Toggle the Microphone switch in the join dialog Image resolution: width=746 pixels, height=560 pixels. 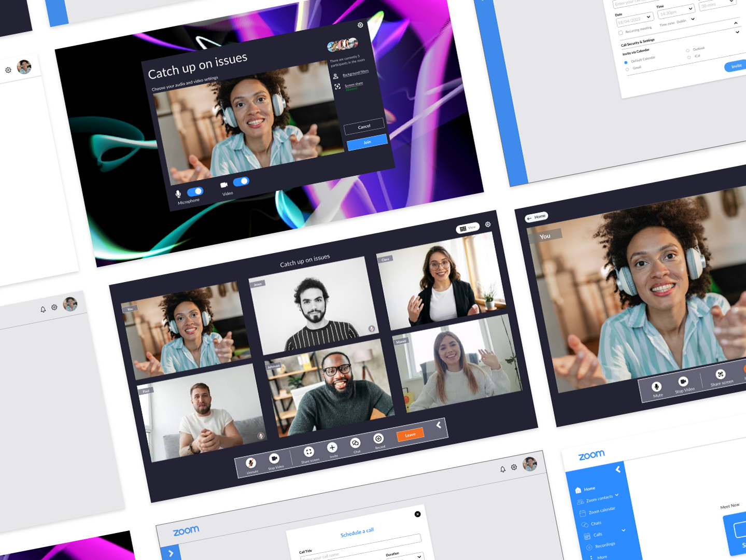click(x=195, y=191)
